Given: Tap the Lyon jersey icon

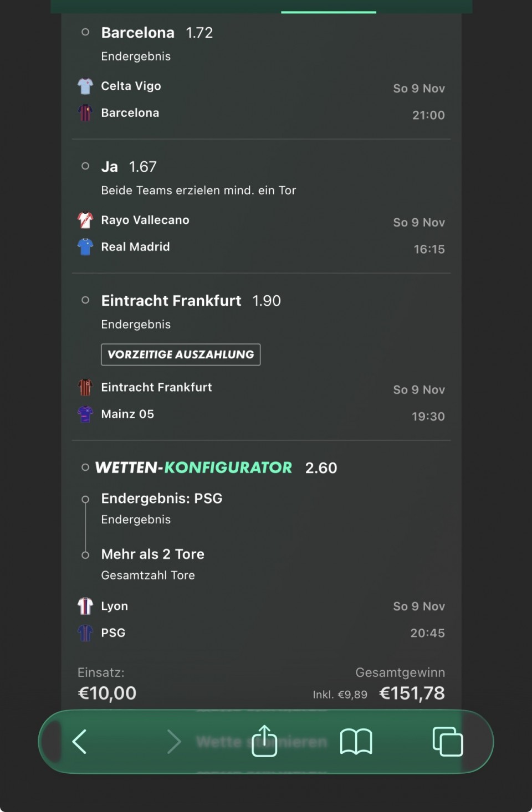Looking at the screenshot, I should point(85,606).
